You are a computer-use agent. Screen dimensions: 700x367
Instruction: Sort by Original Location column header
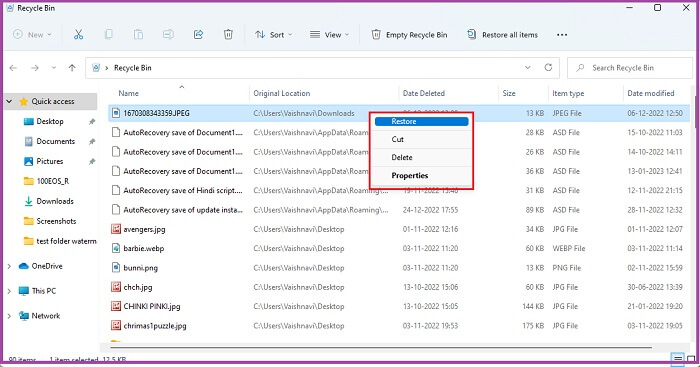pyautogui.click(x=282, y=93)
